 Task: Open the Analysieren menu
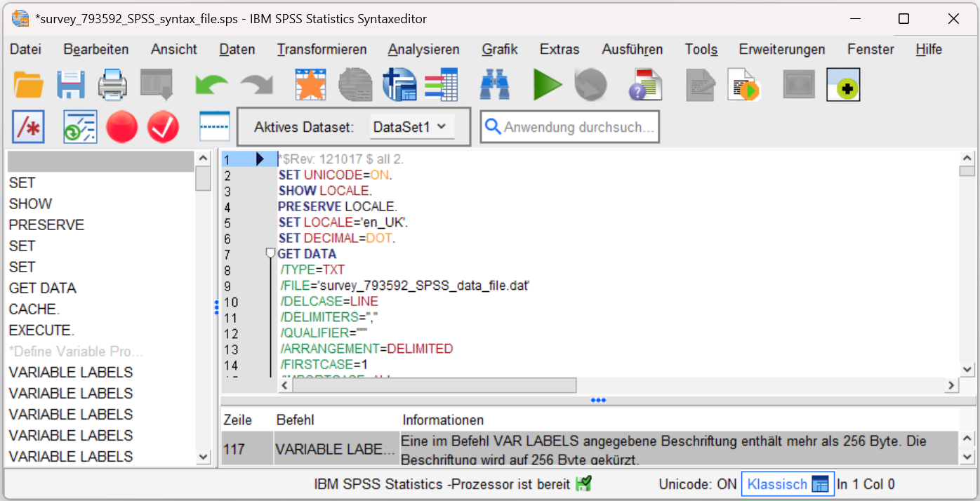point(423,49)
